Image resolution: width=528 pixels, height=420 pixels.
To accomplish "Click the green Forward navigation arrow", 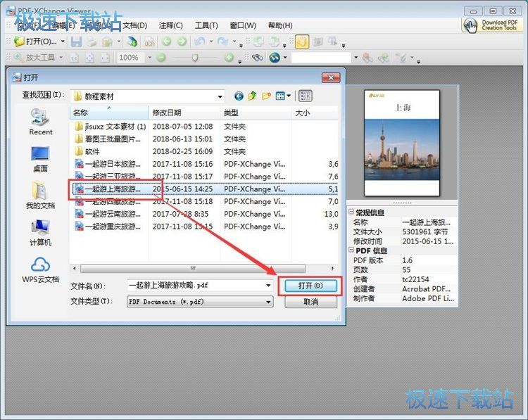I will coord(182,42).
